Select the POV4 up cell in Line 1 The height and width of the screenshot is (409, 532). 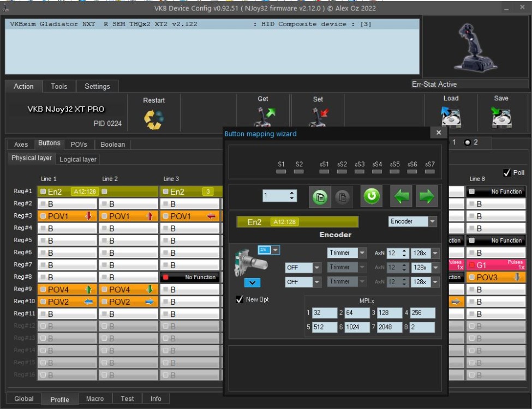pos(68,290)
